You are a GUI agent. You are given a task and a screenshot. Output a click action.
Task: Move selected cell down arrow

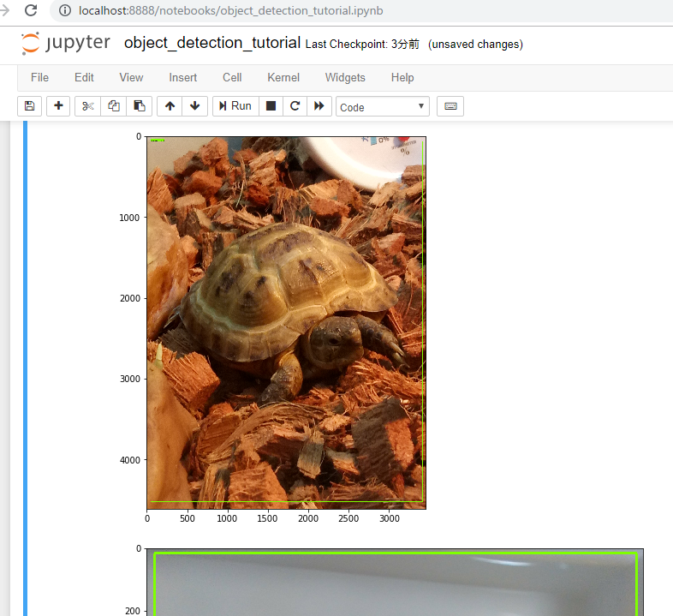click(194, 106)
